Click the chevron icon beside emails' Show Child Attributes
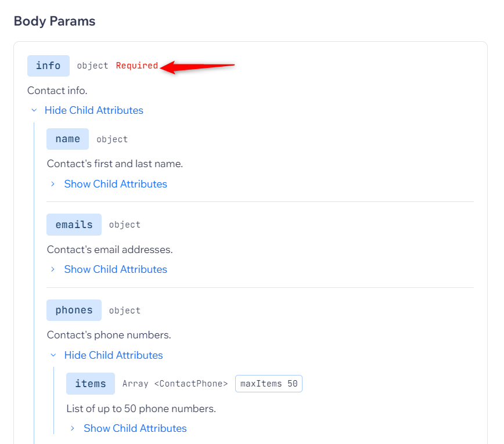Image resolution: width=504 pixels, height=444 pixels. tap(53, 269)
